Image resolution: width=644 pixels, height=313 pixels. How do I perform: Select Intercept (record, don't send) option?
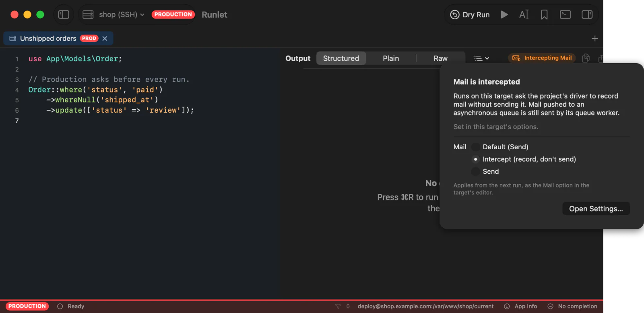click(x=524, y=159)
